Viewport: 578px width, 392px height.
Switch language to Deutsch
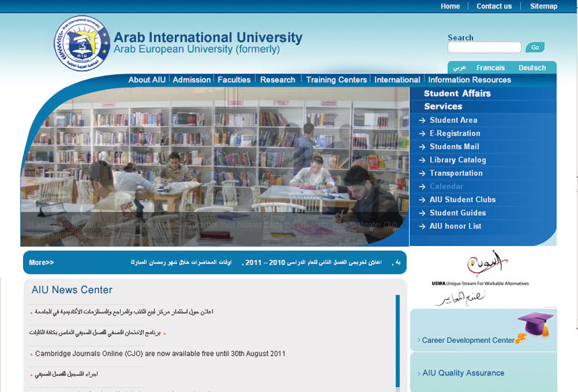pyautogui.click(x=532, y=68)
